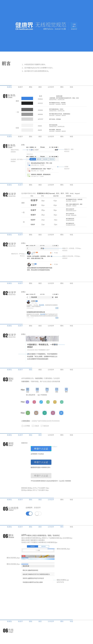Click the 发现 discover compass icon
The image size is (93, 644).
pyautogui.click(x=57, y=389)
